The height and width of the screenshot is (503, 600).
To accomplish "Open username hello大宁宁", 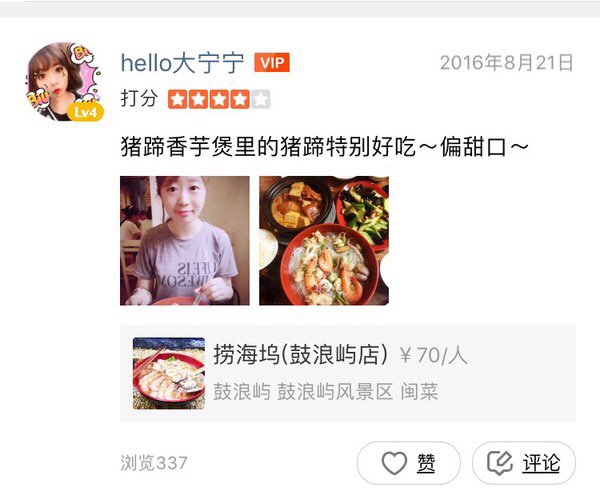I will (183, 63).
